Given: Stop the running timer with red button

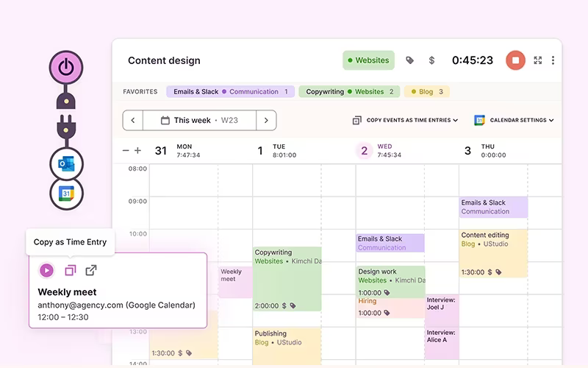Looking at the screenshot, I should (515, 60).
